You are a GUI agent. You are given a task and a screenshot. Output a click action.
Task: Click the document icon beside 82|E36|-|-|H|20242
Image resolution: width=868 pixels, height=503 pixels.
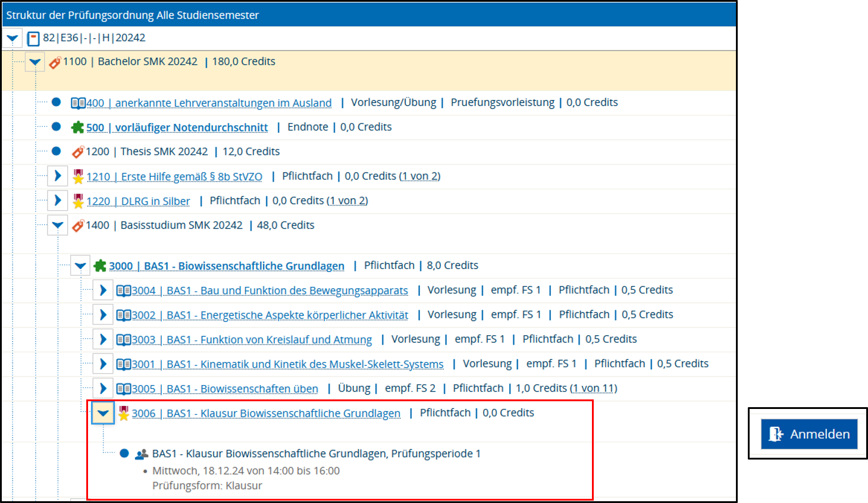(33, 39)
